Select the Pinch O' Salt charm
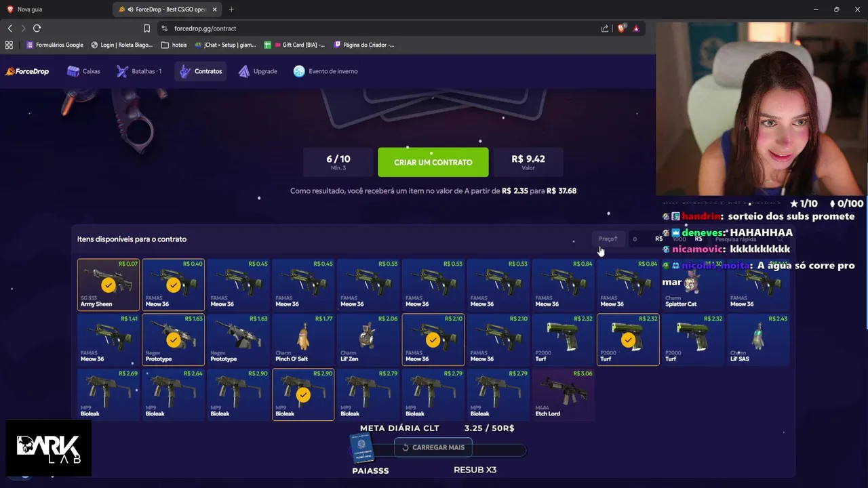 (x=303, y=339)
